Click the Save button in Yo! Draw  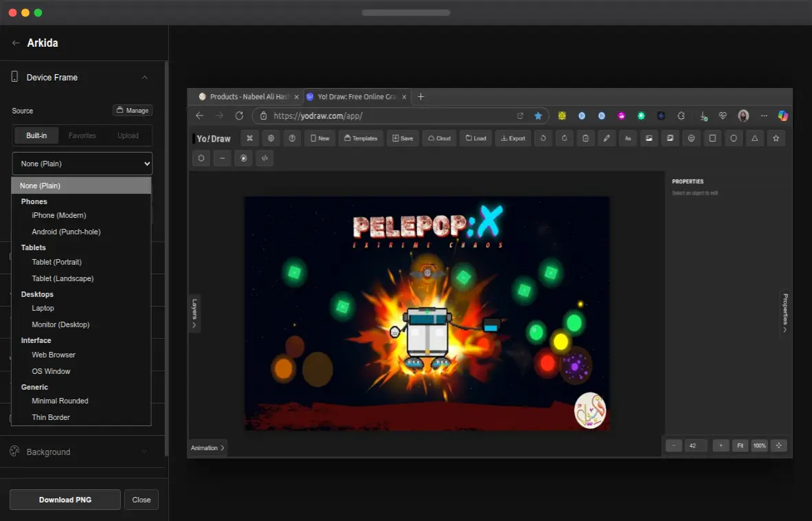tap(403, 138)
